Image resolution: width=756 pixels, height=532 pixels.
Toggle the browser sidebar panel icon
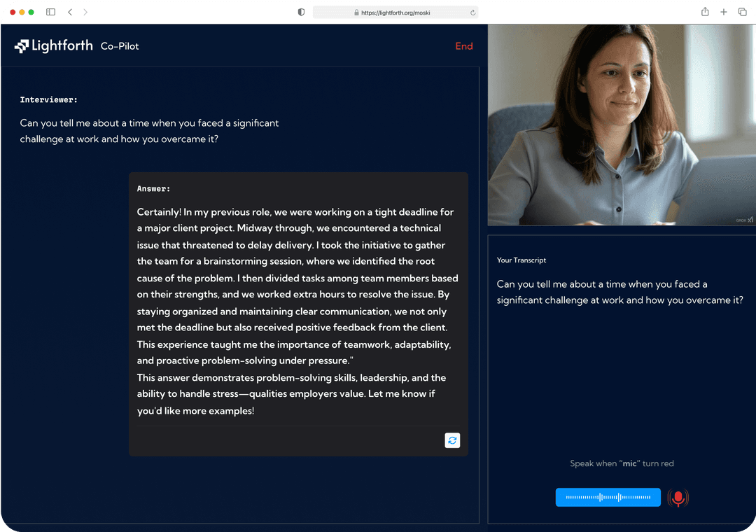50,12
